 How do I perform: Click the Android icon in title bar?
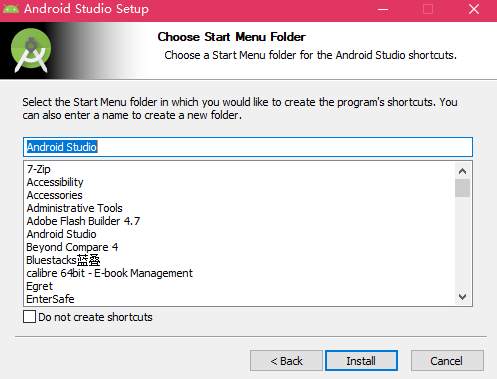11,9
